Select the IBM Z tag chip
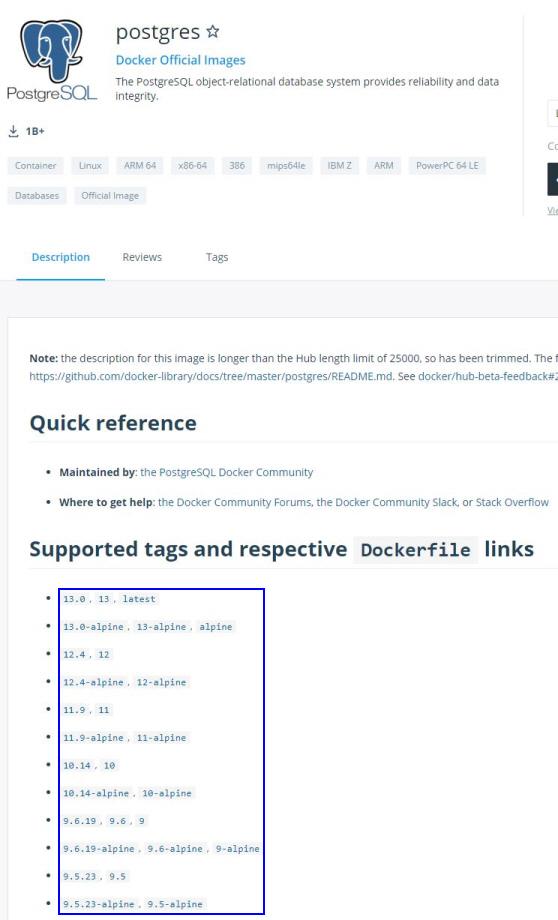The image size is (558, 920). 340,165
